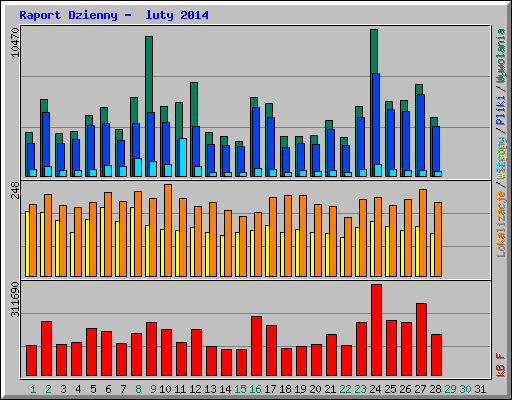This screenshot has width=512, height=400.
Task: Click the day 31 axis label
Action: (480, 389)
